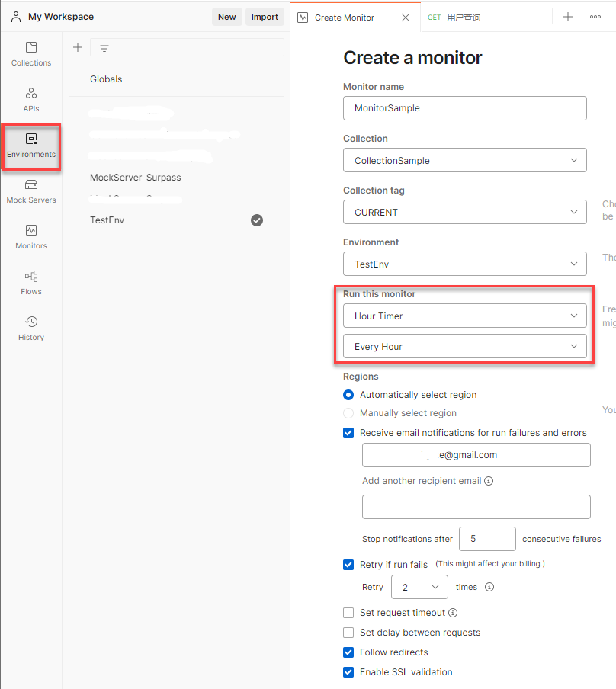Open the Every Hour interval dropdown
The width and height of the screenshot is (616, 689).
point(465,346)
